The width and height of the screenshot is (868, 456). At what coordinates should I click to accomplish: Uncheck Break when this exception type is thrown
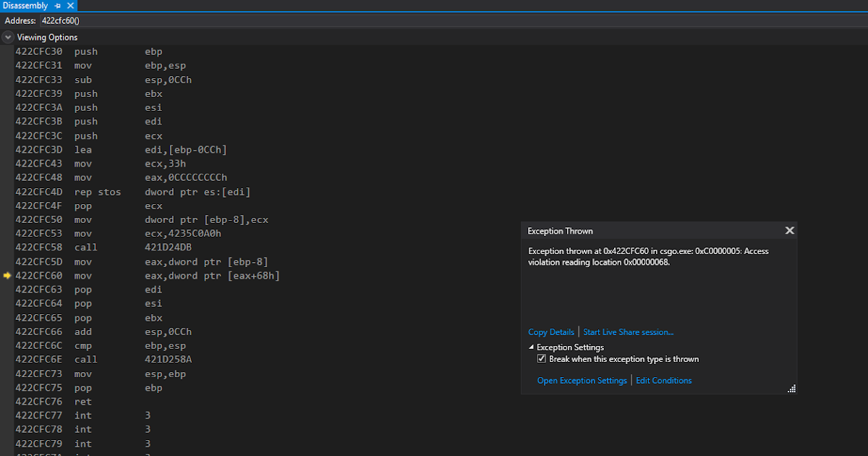coord(542,359)
